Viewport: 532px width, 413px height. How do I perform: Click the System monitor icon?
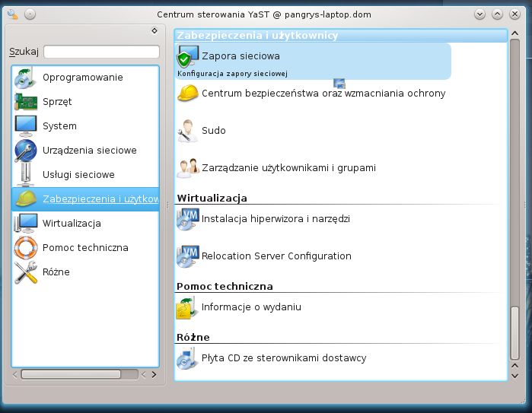coord(25,125)
